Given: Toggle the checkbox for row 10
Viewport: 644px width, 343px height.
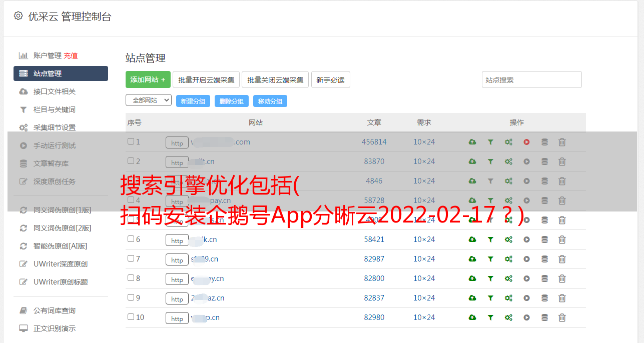Looking at the screenshot, I should click(x=131, y=317).
